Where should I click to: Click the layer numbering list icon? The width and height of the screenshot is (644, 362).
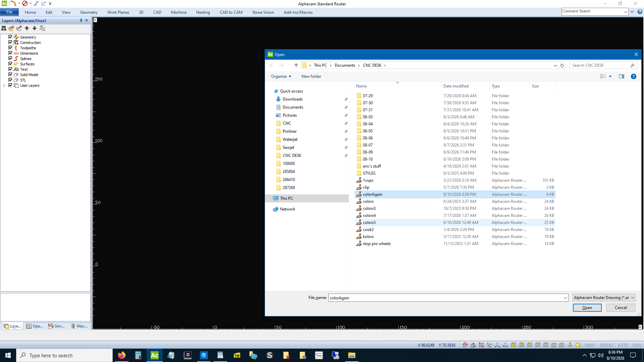click(42, 28)
